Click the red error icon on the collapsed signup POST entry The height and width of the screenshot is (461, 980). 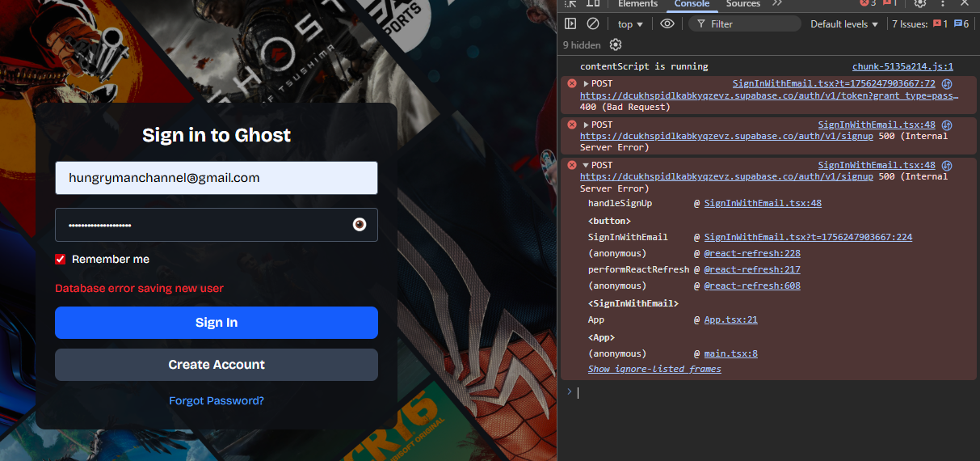tap(572, 125)
